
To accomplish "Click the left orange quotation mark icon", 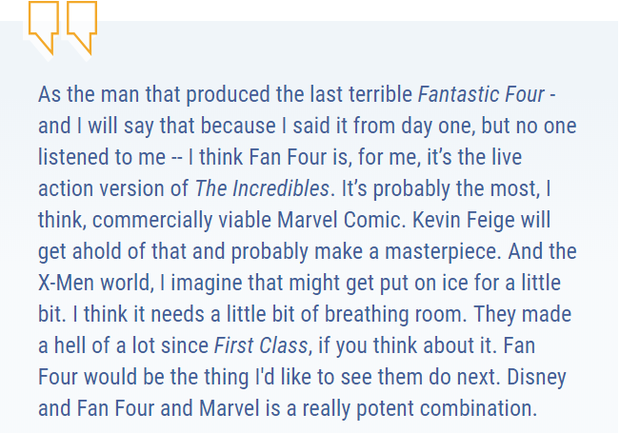I will [x=43, y=28].
